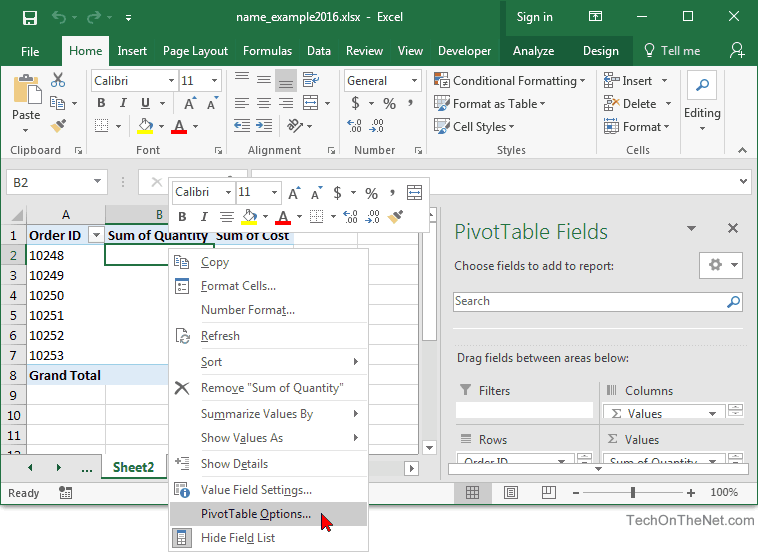The image size is (758, 552).
Task: Toggle Italic in the ribbon Font group
Action: click(123, 103)
